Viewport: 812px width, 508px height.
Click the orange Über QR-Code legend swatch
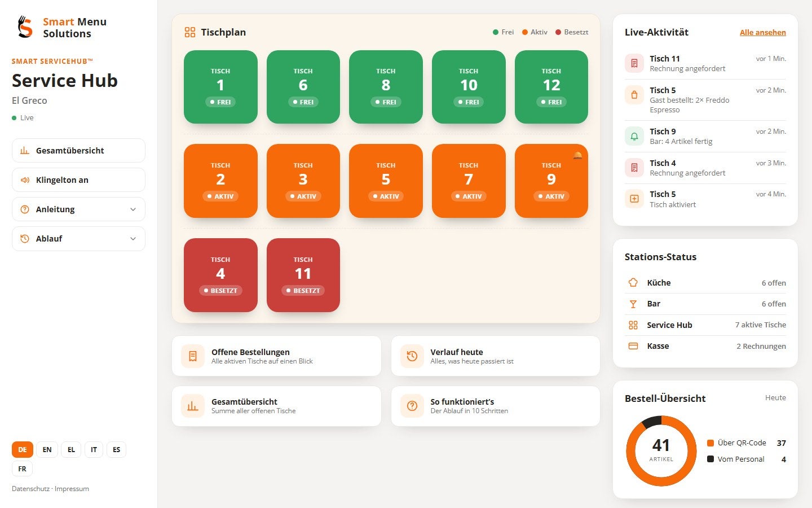coord(710,443)
